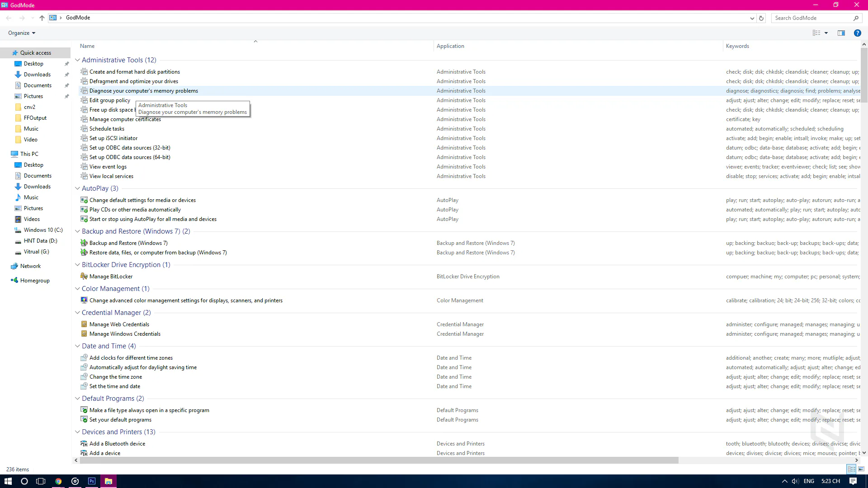Select Network in the navigation pane
The height and width of the screenshot is (488, 868).
pos(30,266)
